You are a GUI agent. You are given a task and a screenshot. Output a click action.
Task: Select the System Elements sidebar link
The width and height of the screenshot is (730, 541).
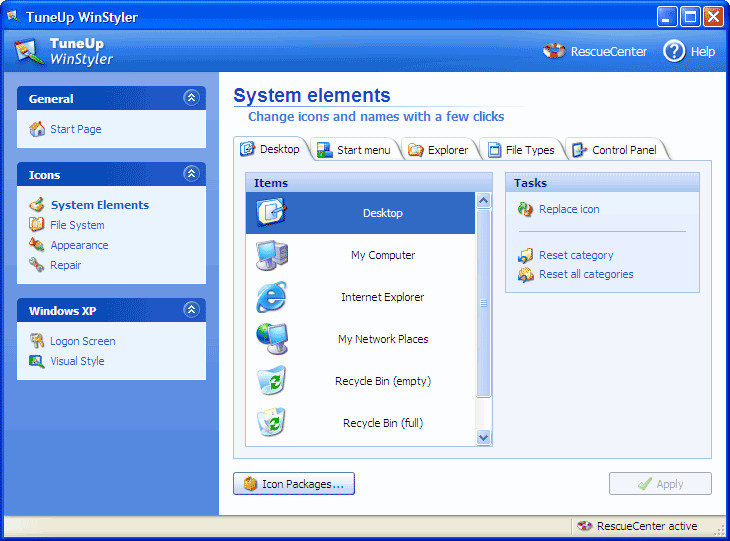click(100, 205)
